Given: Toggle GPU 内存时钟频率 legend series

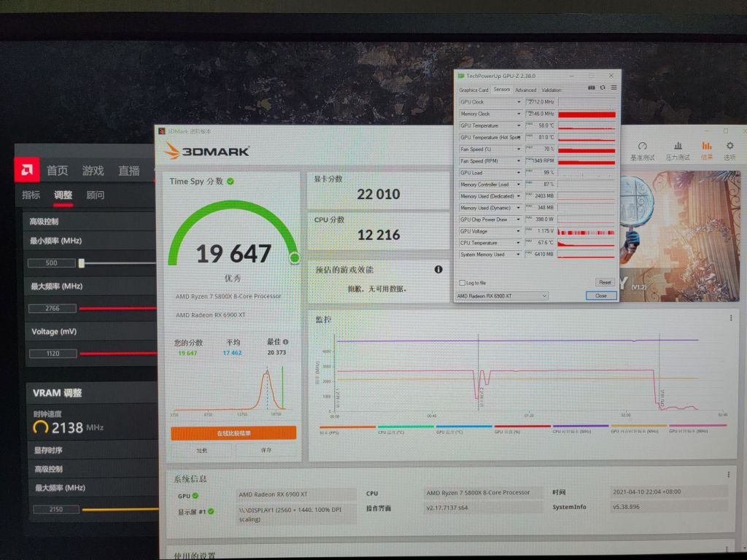Looking at the screenshot, I should tap(639, 429).
